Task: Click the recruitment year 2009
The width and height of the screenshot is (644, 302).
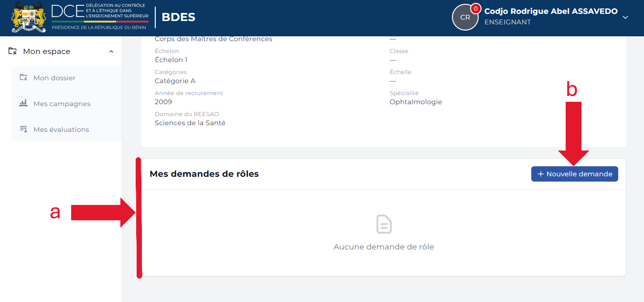Action: click(163, 102)
